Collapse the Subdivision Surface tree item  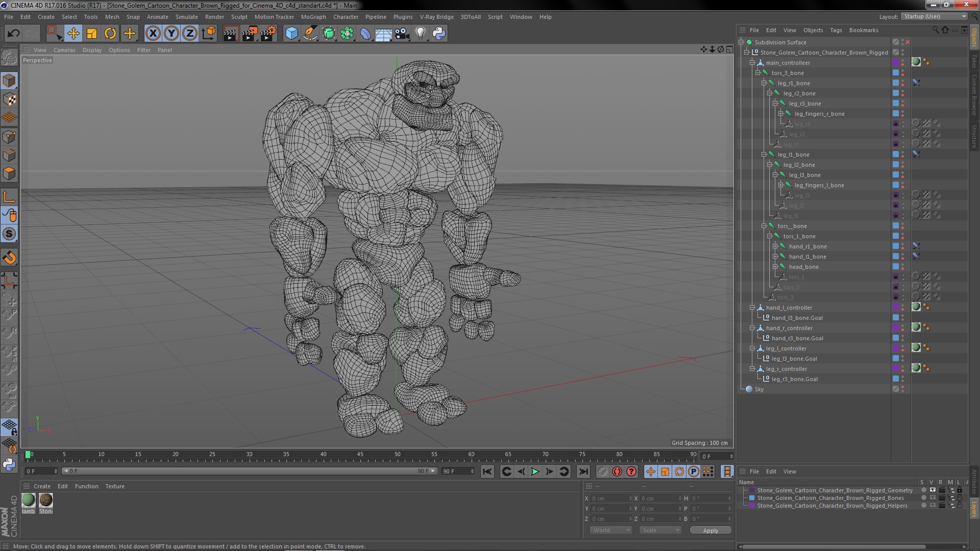pos(741,42)
